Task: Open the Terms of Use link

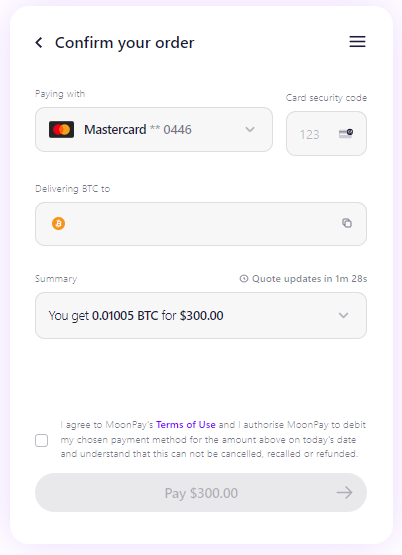Action: coord(186,425)
